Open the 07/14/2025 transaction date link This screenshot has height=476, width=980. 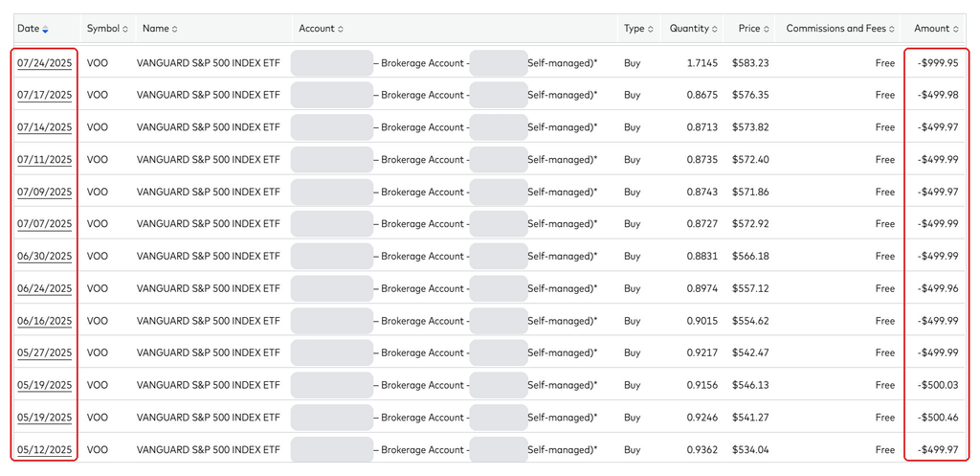44,127
